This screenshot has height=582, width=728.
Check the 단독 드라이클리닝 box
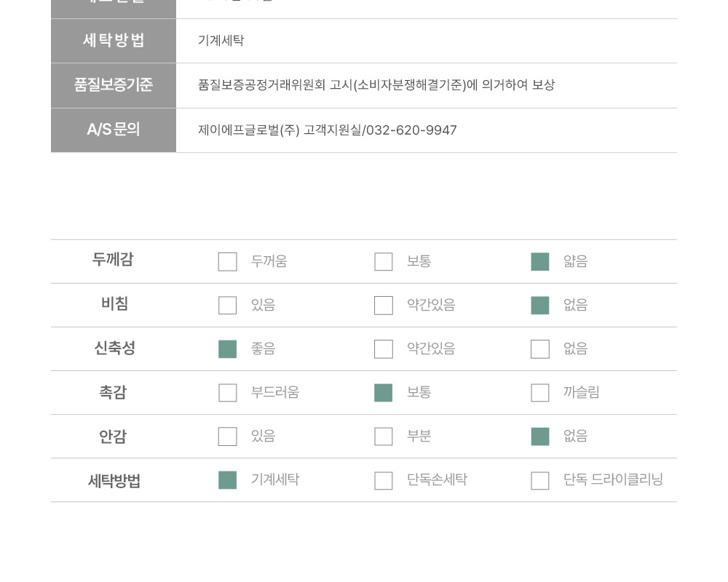540,480
